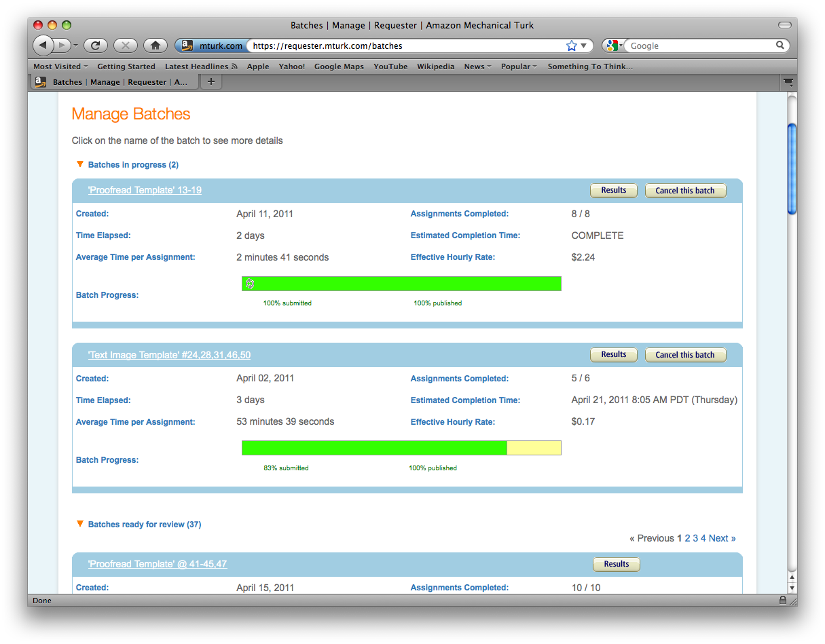
Task: Open 'Proofread Template' 13-19 batch link
Action: pos(145,190)
